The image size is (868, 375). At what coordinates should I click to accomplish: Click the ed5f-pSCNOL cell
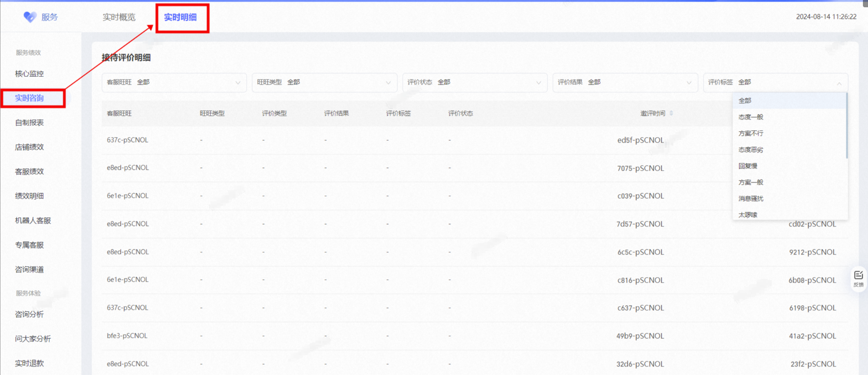pos(640,140)
